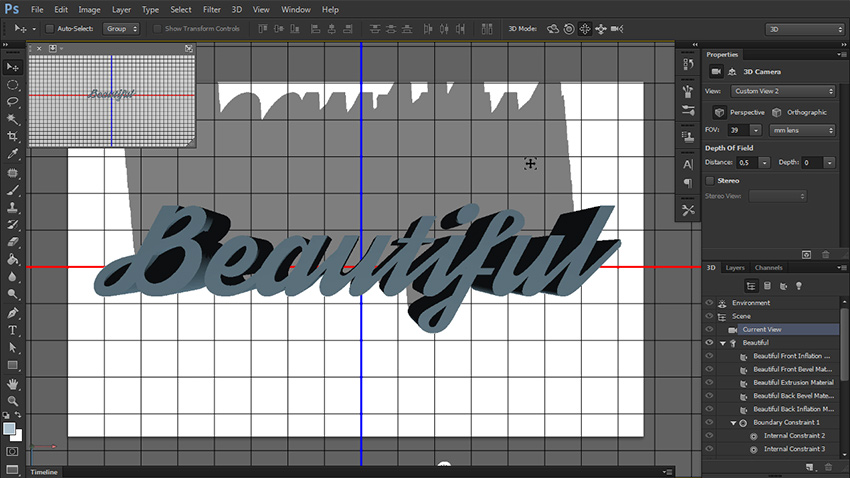Filter 3D panel by materials
Image resolution: width=850 pixels, height=478 pixels.
pyautogui.click(x=781, y=286)
